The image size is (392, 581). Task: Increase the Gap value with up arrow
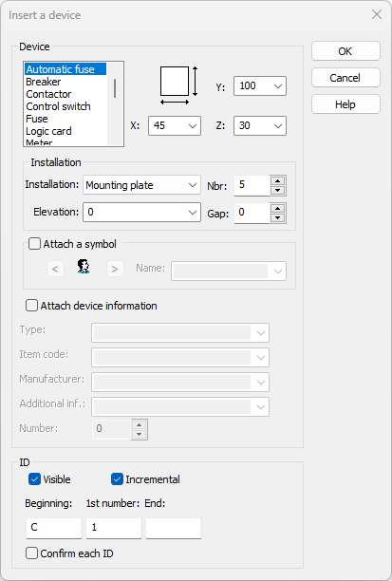click(x=277, y=208)
